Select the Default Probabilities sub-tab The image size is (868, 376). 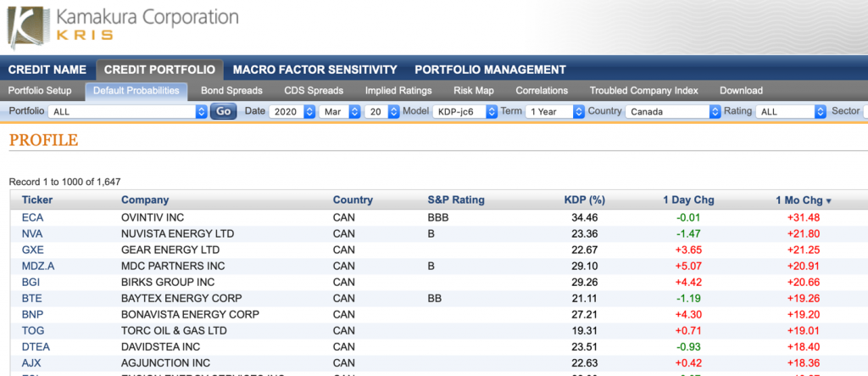(136, 91)
